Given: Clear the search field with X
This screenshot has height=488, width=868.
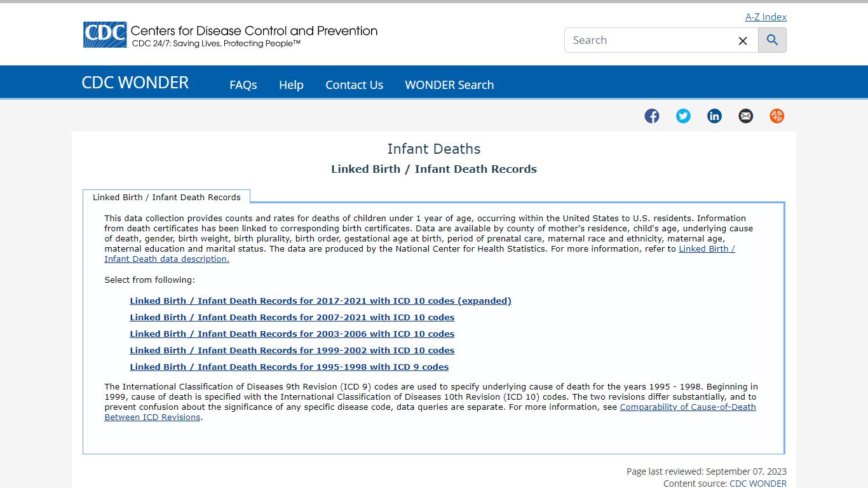Looking at the screenshot, I should point(742,41).
